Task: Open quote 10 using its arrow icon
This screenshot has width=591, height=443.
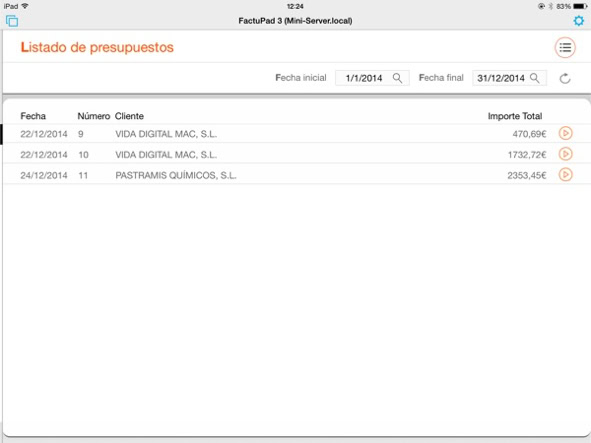Action: [x=565, y=154]
